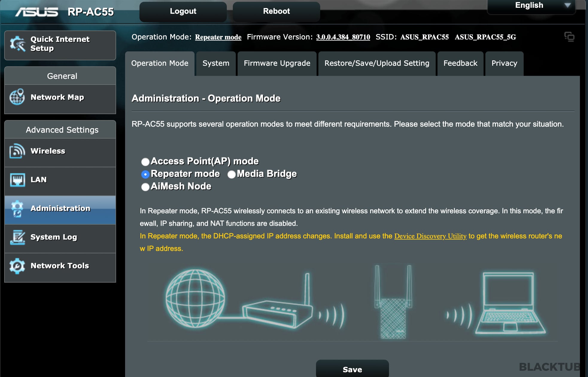Click firmware version 3.0.0.4.384_80710 link
The width and height of the screenshot is (588, 377).
[343, 37]
